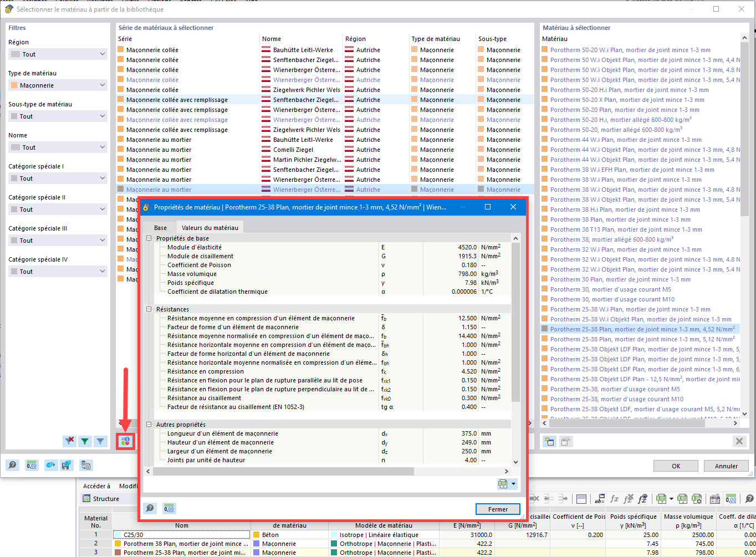Screen dimensions: 756x557
Task: Export properties table to Excel icon
Action: click(x=503, y=484)
